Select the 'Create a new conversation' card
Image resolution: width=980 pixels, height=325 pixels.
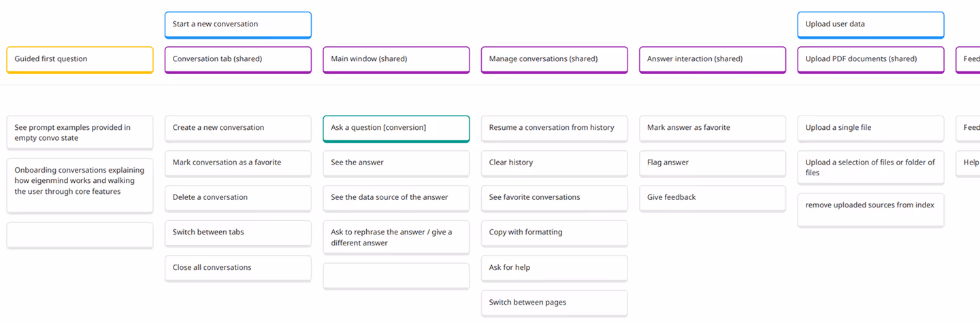click(238, 129)
